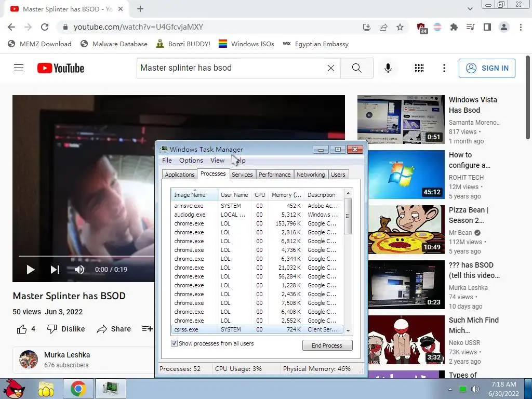Open the media control playlist icon
Screen dimensions: 532x399
[470, 27]
